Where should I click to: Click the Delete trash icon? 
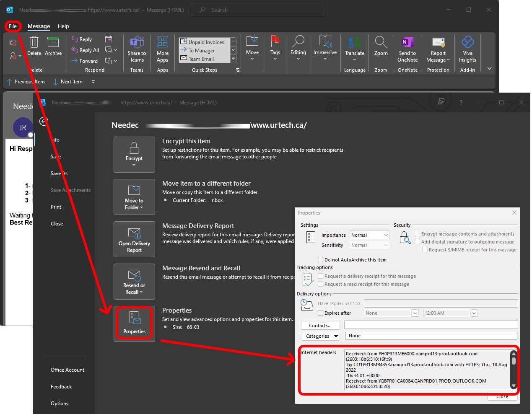pyautogui.click(x=34, y=43)
